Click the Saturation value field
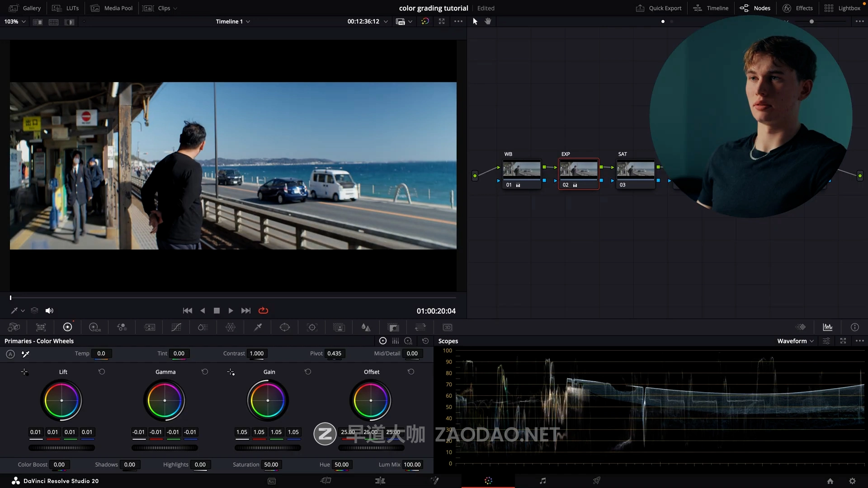The image size is (868, 488). click(271, 465)
